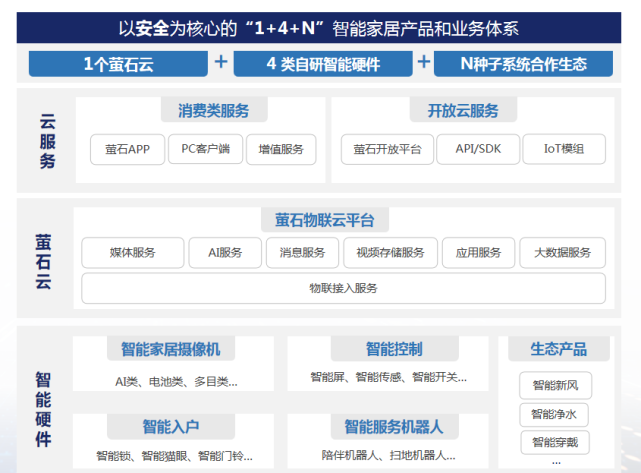Select the 应用服务 box

coord(478,253)
